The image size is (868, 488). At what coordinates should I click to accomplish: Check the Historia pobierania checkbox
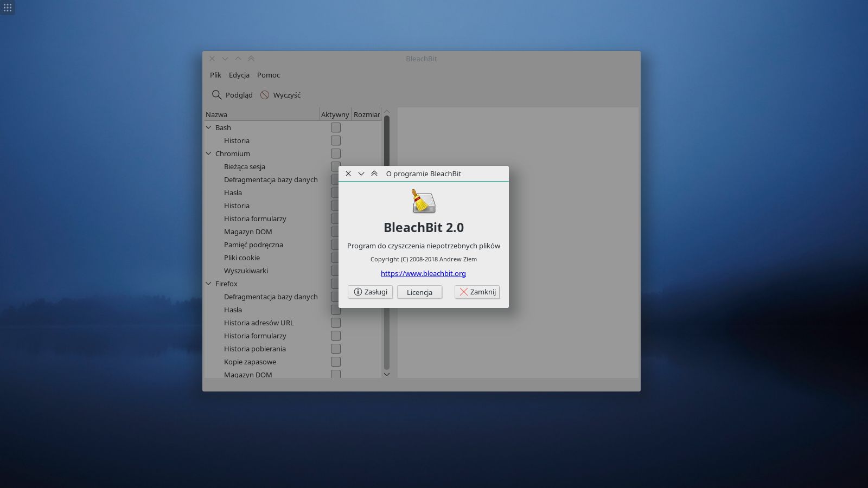(x=336, y=349)
